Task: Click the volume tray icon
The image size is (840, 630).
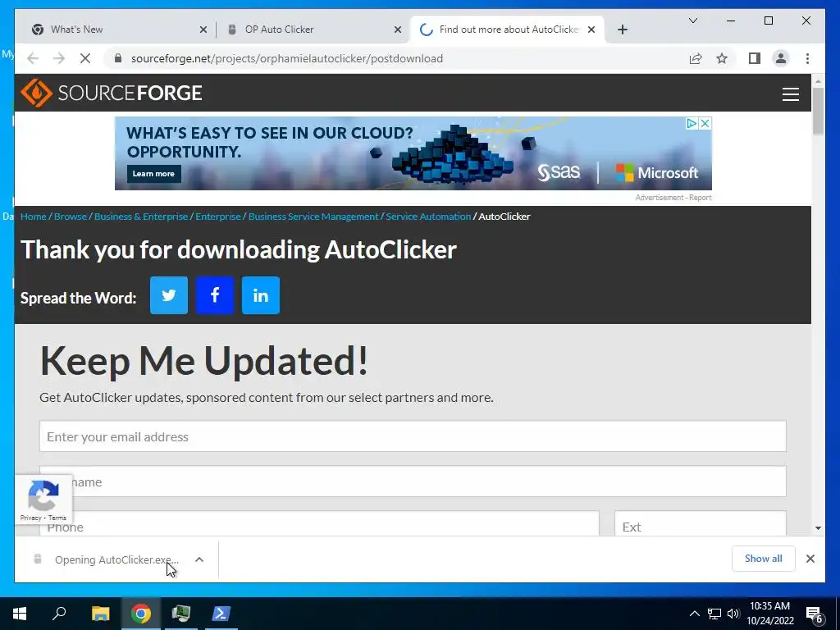Action: click(733, 614)
